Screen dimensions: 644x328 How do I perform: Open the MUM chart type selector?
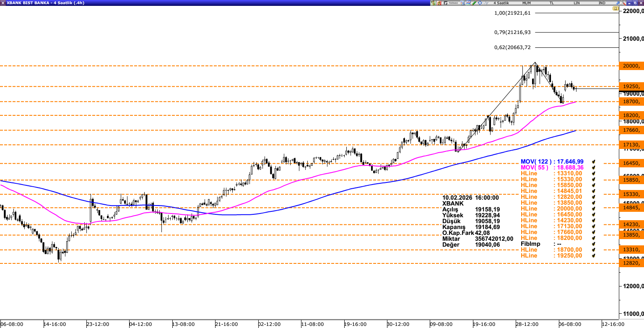coord(527,3)
